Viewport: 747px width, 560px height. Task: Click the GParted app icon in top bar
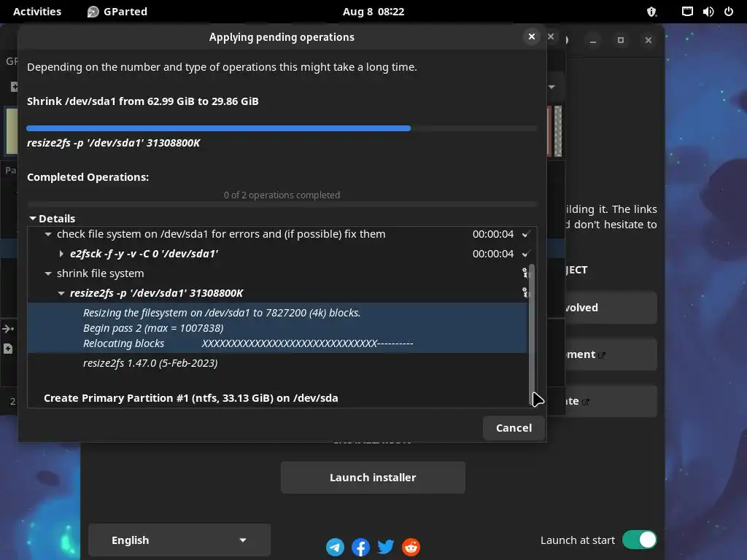pyautogui.click(x=93, y=12)
